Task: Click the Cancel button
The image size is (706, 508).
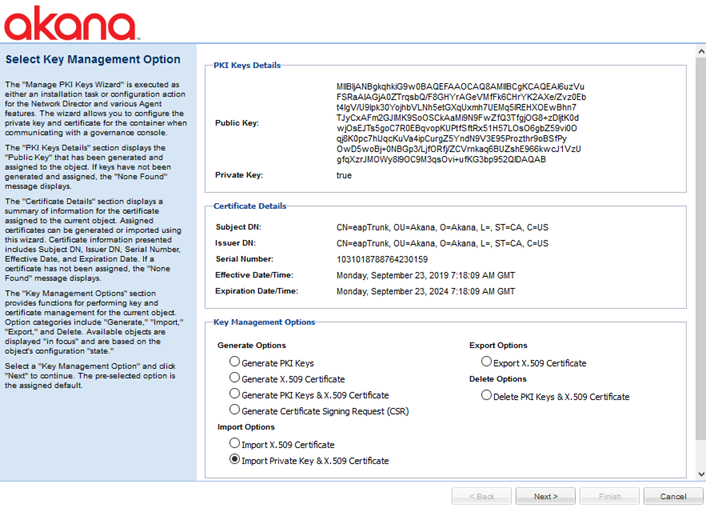Action: coord(673,496)
